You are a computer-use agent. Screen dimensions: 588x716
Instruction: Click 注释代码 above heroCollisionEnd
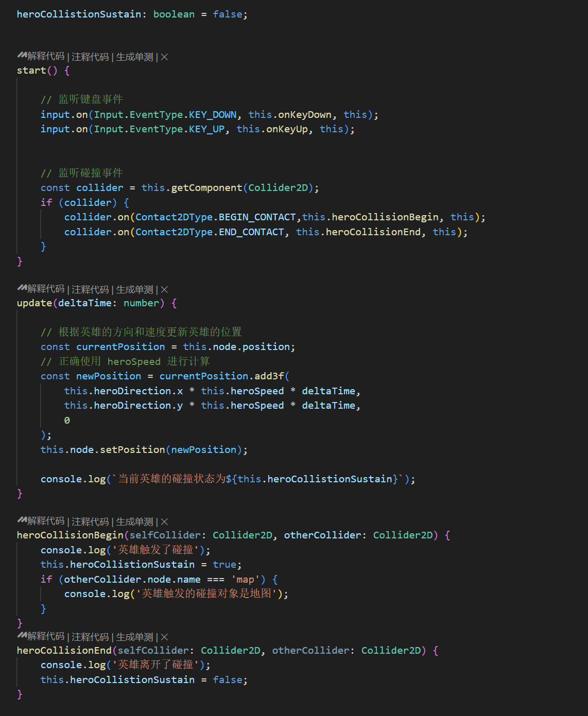pyautogui.click(x=91, y=637)
